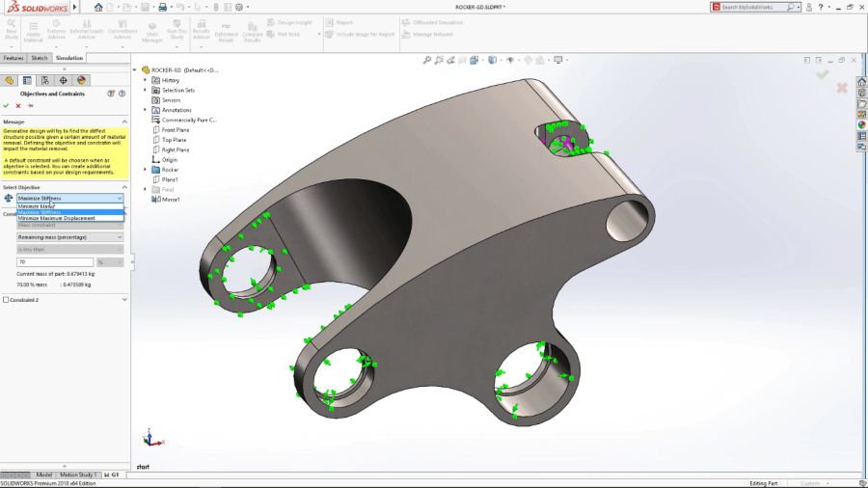Go to the home icon in title bar
The image size is (868, 488).
(x=98, y=7)
